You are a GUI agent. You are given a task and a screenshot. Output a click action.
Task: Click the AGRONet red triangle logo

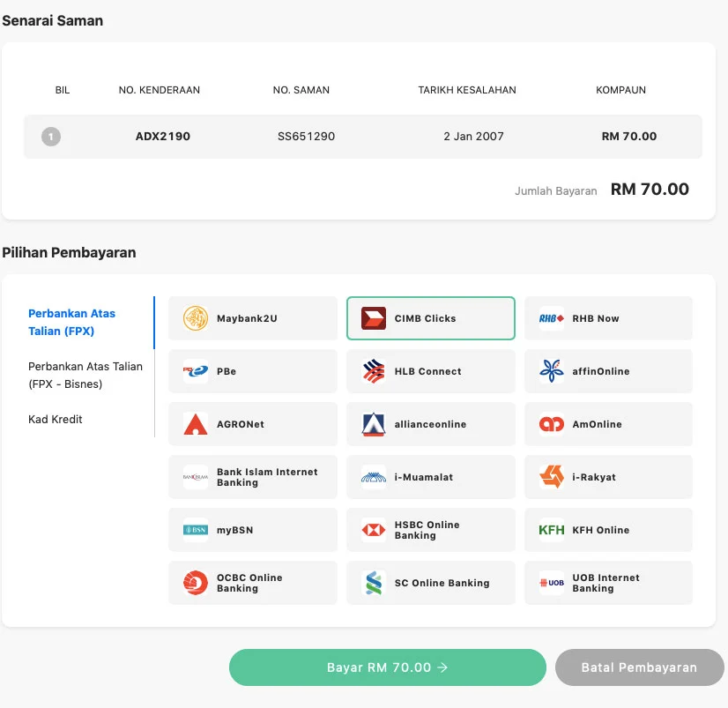click(196, 424)
